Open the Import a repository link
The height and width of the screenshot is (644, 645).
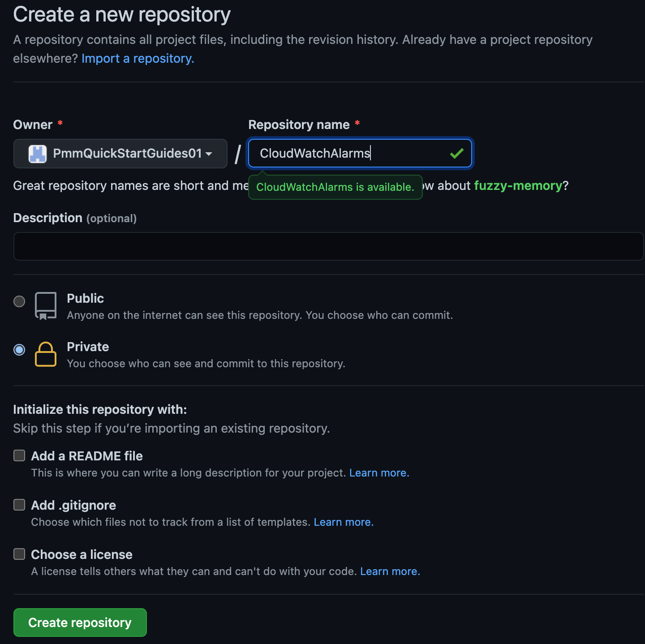(x=137, y=58)
